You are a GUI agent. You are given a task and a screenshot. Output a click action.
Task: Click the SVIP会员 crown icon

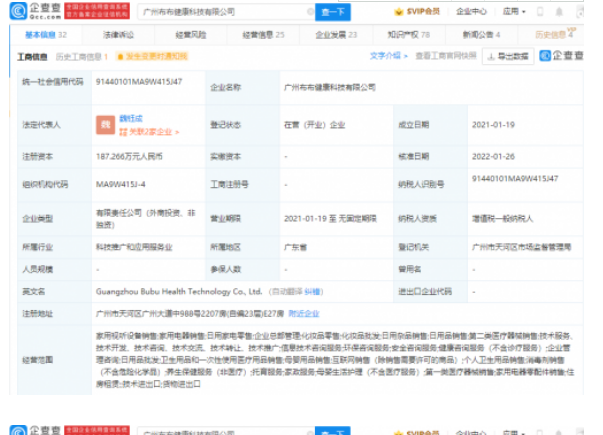pyautogui.click(x=399, y=12)
